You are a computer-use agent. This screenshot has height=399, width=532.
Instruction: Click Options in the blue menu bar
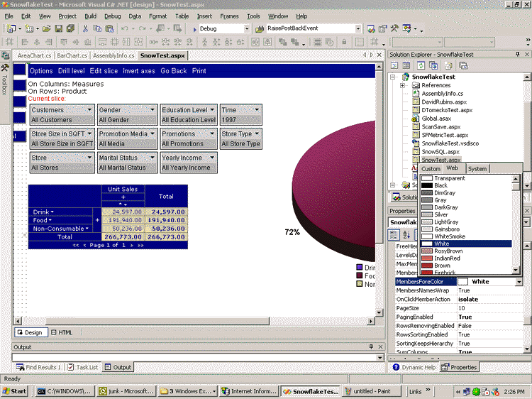(41, 71)
